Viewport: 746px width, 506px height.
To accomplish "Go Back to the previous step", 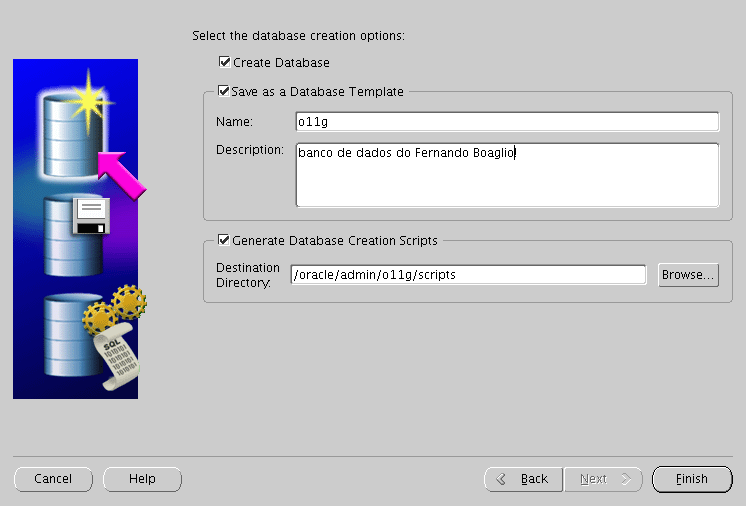I will 523,479.
